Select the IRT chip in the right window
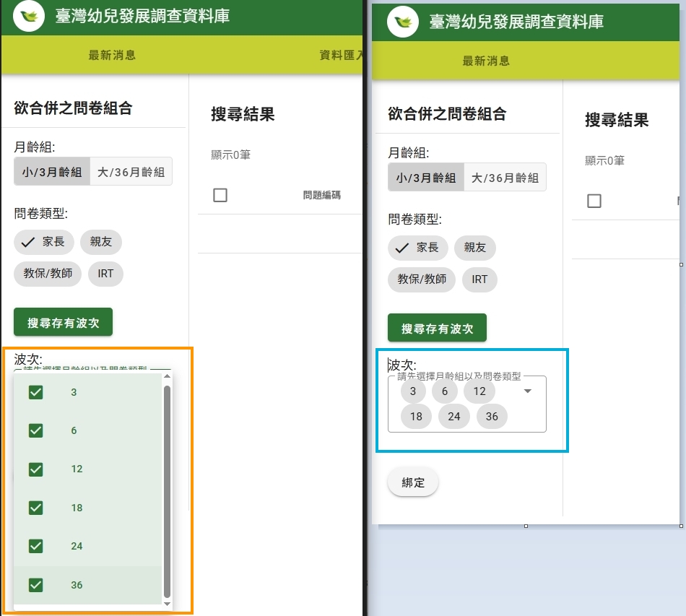Screen dimensions: 686x616 tap(479, 279)
